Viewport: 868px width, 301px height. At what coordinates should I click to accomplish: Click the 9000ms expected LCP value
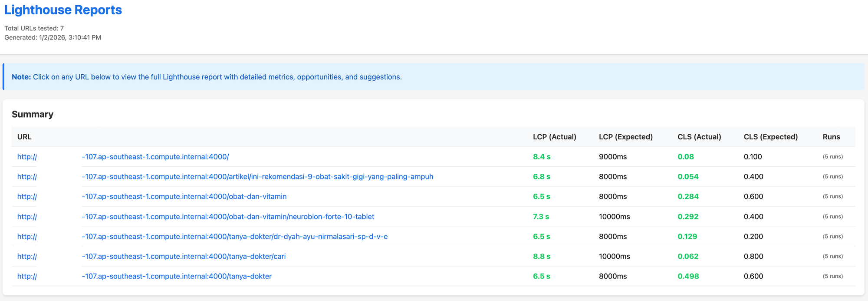click(x=612, y=157)
